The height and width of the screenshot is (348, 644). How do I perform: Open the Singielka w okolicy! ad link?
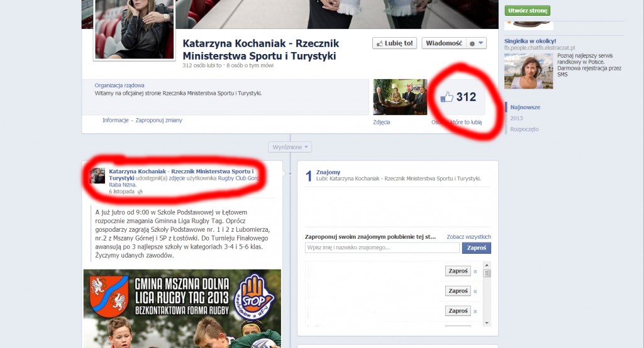530,41
